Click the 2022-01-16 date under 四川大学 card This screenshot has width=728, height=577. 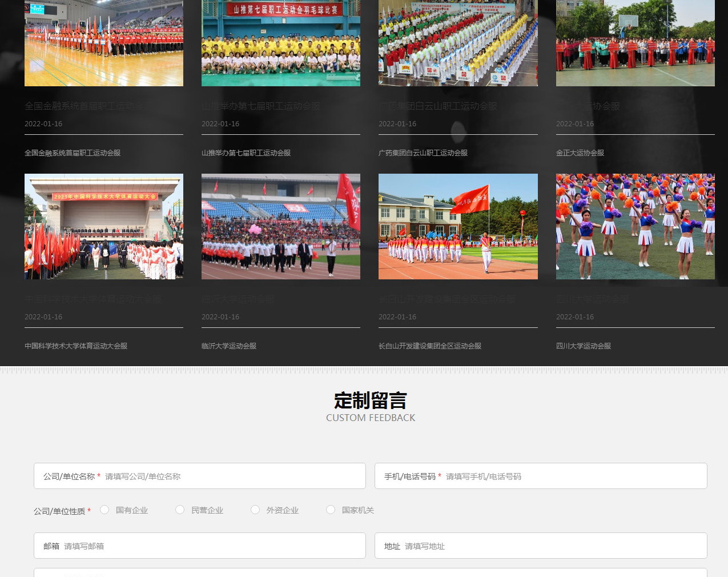[x=575, y=317]
